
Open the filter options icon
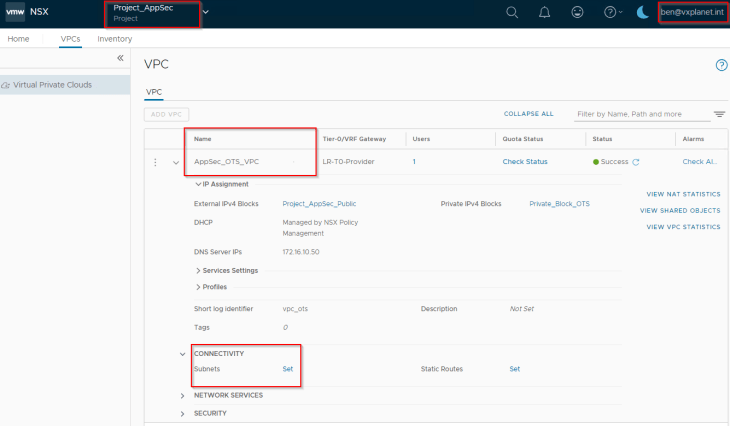719,114
